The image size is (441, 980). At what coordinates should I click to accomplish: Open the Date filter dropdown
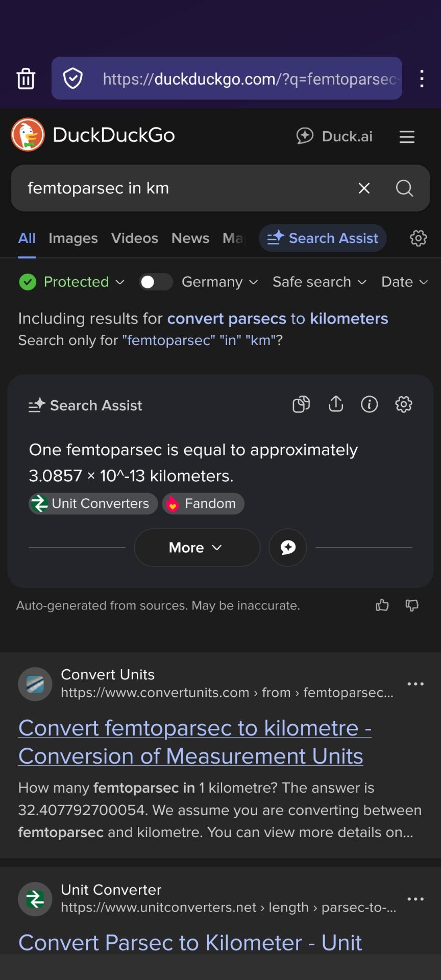coord(404,282)
